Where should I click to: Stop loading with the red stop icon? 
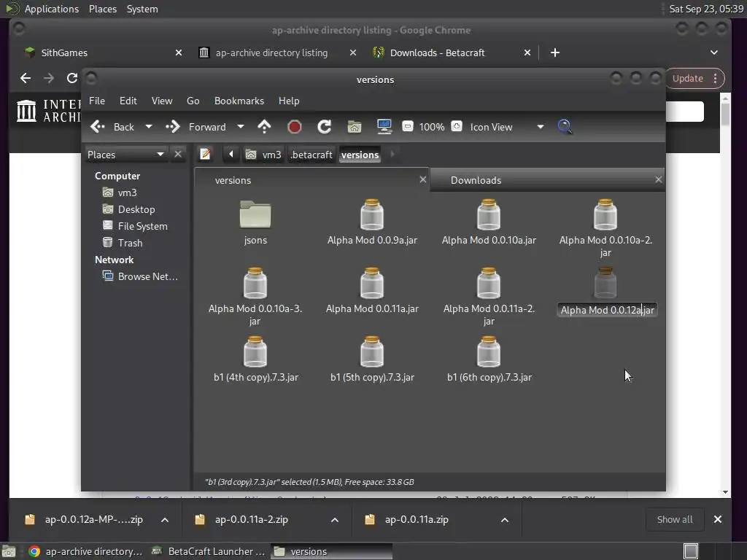295,127
